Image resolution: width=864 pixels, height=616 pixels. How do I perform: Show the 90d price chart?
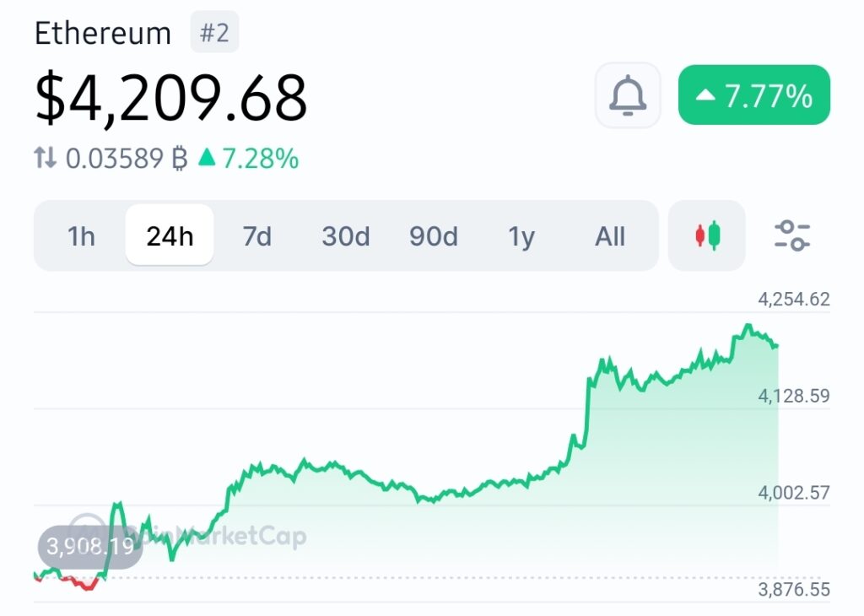click(434, 236)
